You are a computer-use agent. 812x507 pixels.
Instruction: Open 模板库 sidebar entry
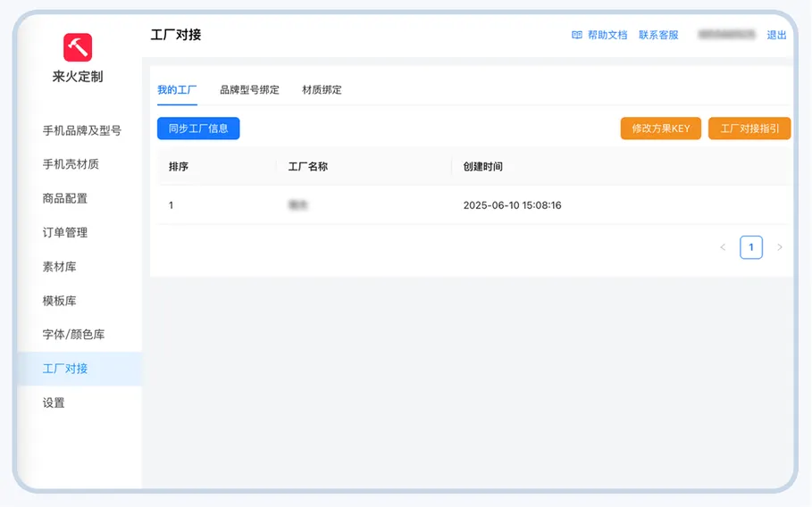(60, 301)
